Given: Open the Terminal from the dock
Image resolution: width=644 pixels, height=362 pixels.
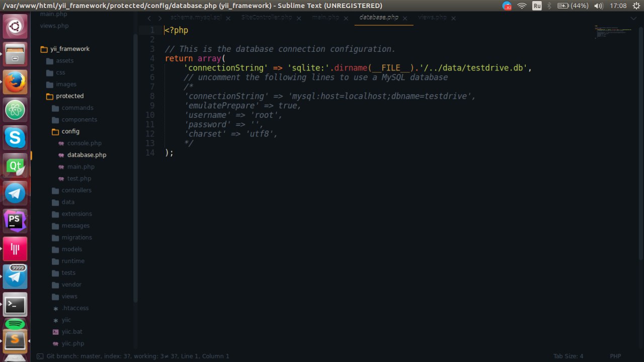Looking at the screenshot, I should [x=15, y=304].
